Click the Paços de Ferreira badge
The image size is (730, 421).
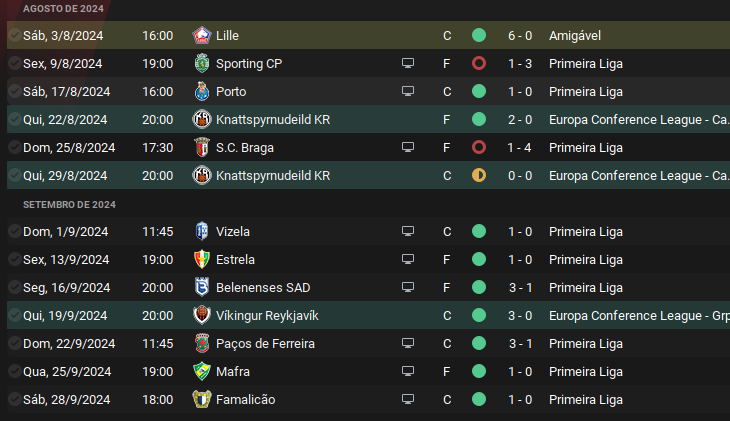[x=202, y=343]
